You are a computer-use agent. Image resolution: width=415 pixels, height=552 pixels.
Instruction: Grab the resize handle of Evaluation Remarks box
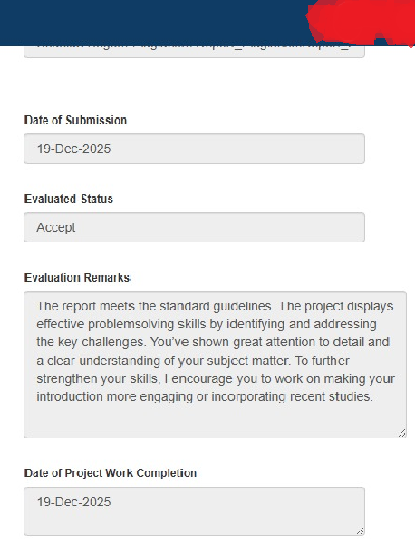(402, 433)
